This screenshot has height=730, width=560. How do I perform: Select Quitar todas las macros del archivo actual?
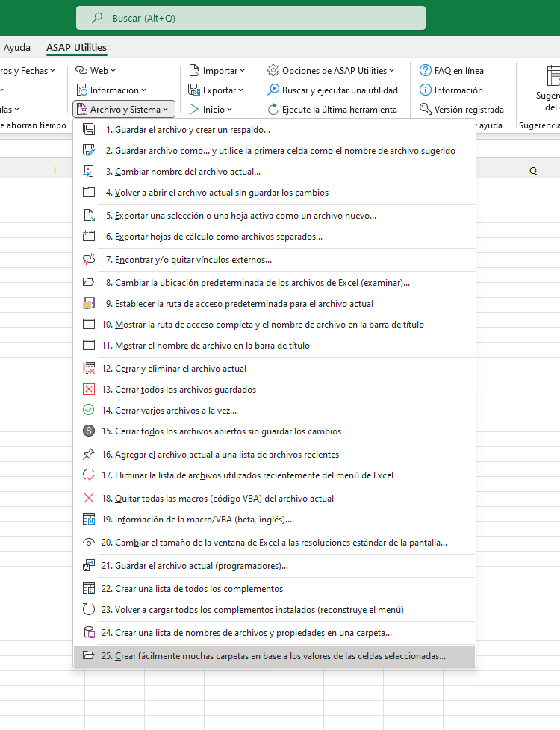coord(275,498)
